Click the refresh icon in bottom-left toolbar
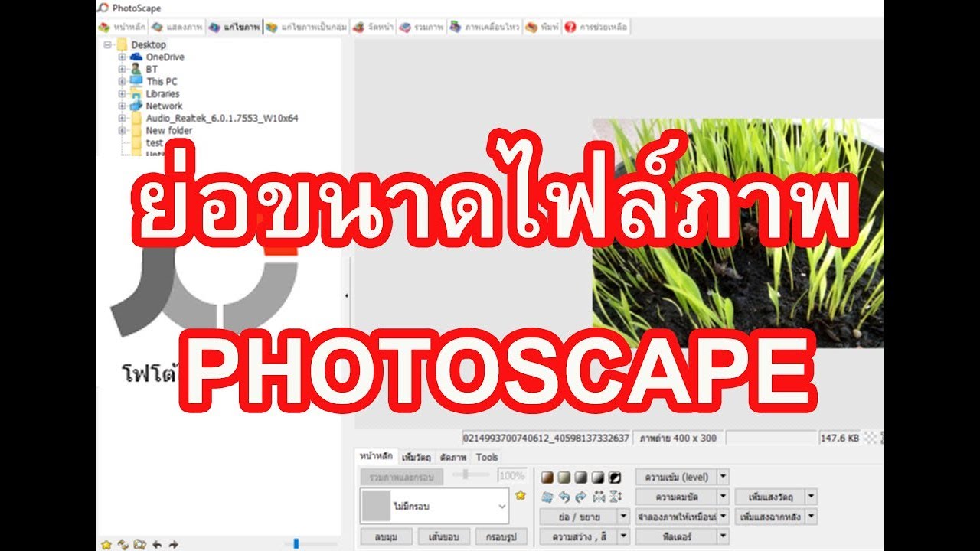The width and height of the screenshot is (980, 551). click(x=122, y=544)
